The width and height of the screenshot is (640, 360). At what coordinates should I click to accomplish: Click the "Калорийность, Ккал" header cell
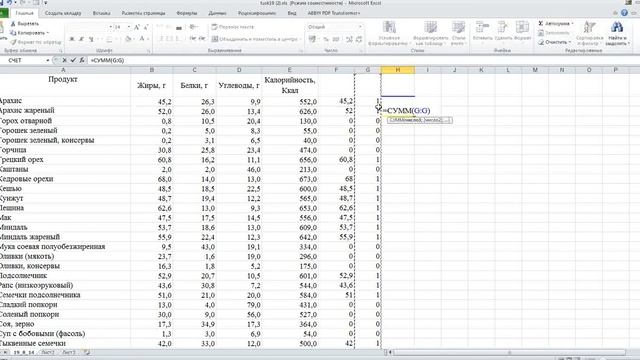[x=290, y=85]
